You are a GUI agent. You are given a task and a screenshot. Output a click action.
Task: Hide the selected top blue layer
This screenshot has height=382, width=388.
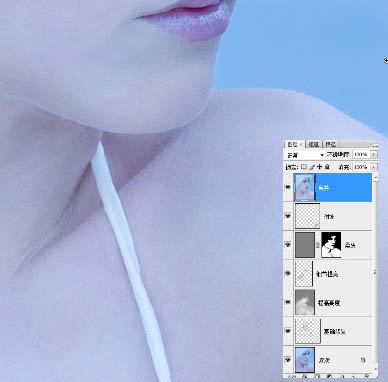pos(288,188)
